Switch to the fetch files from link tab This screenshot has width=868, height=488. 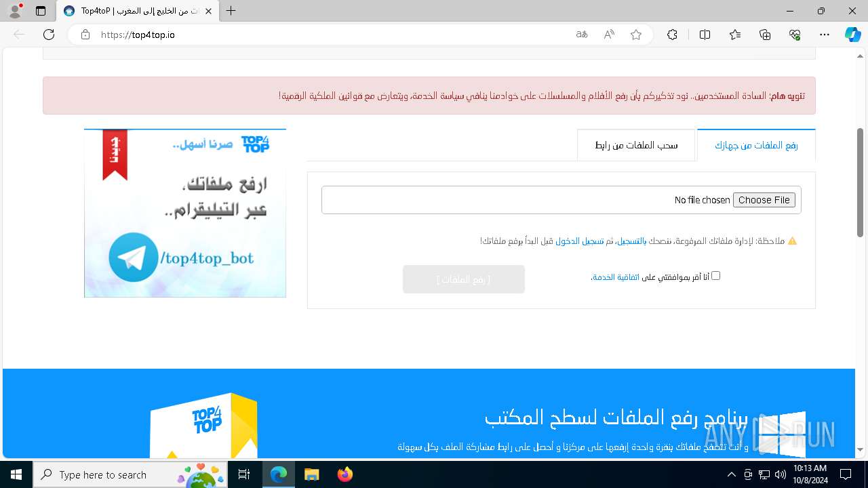pyautogui.click(x=636, y=145)
